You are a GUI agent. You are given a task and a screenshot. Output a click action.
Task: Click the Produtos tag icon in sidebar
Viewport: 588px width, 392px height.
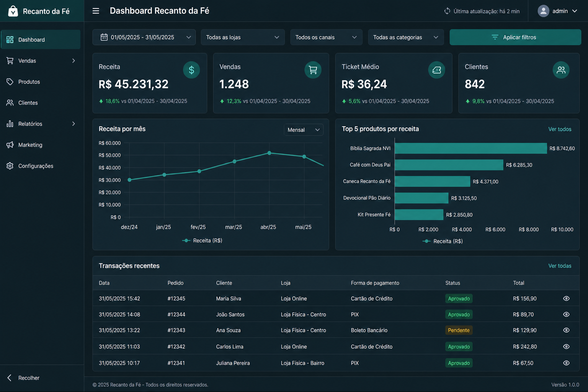click(10, 82)
